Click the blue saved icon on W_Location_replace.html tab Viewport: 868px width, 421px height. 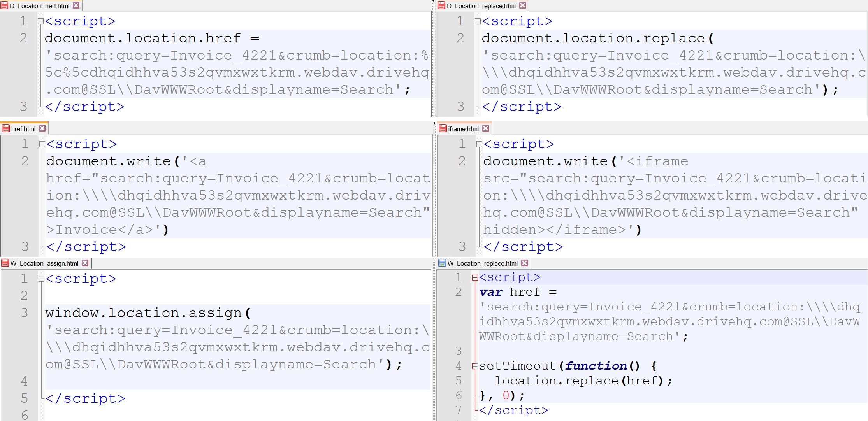pyautogui.click(x=442, y=263)
